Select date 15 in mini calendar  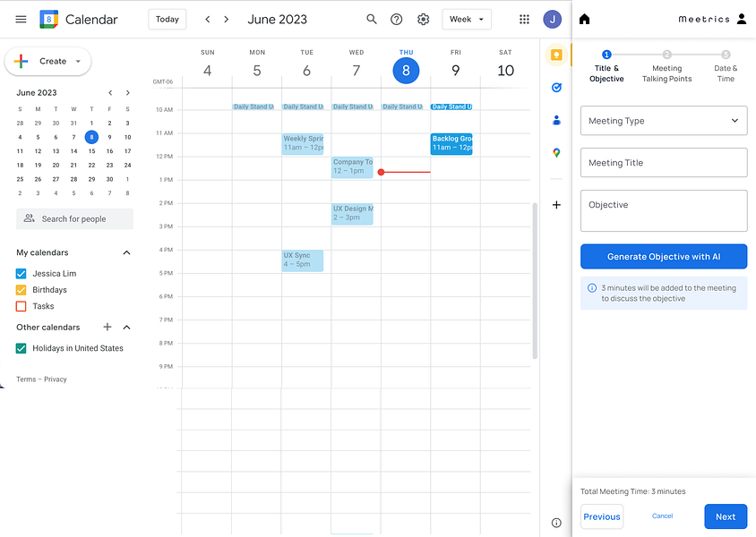pos(91,150)
